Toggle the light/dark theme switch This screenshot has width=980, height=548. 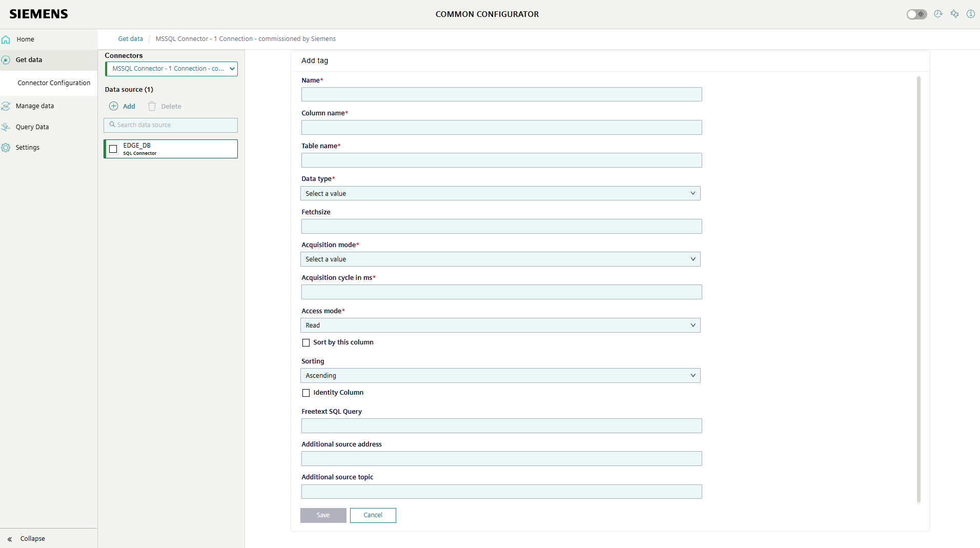tap(916, 14)
